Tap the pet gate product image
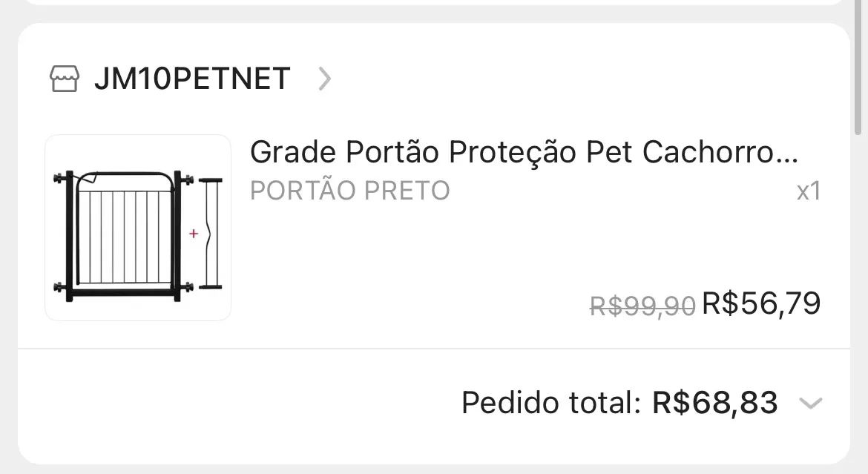 pos(137,227)
